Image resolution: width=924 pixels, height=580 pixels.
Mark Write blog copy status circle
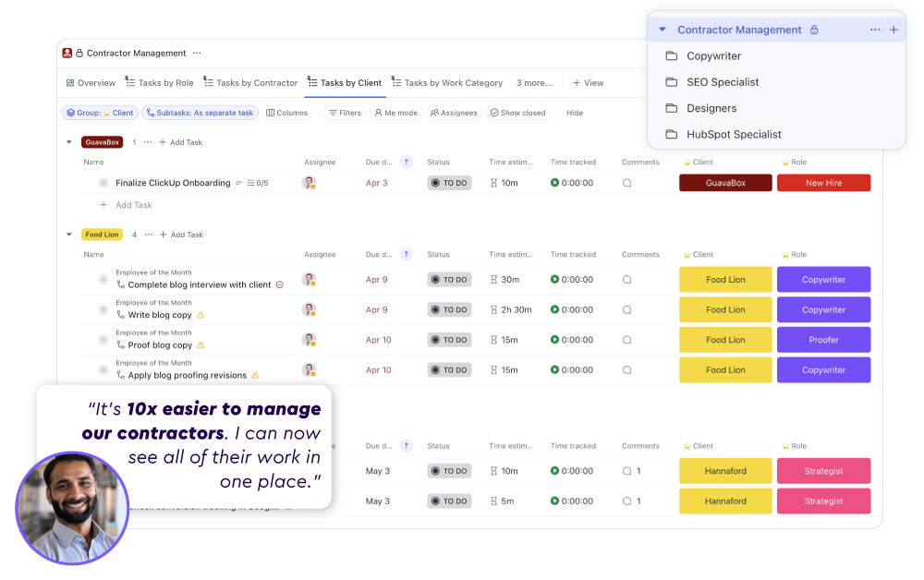pos(103,309)
